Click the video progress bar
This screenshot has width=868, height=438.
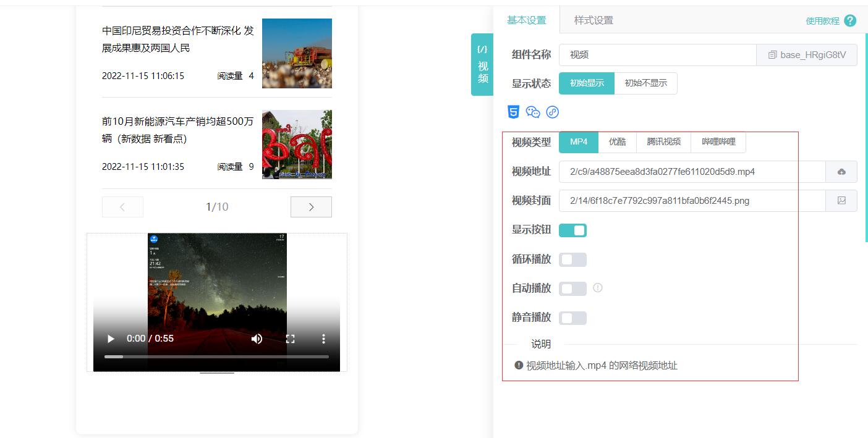pos(216,356)
